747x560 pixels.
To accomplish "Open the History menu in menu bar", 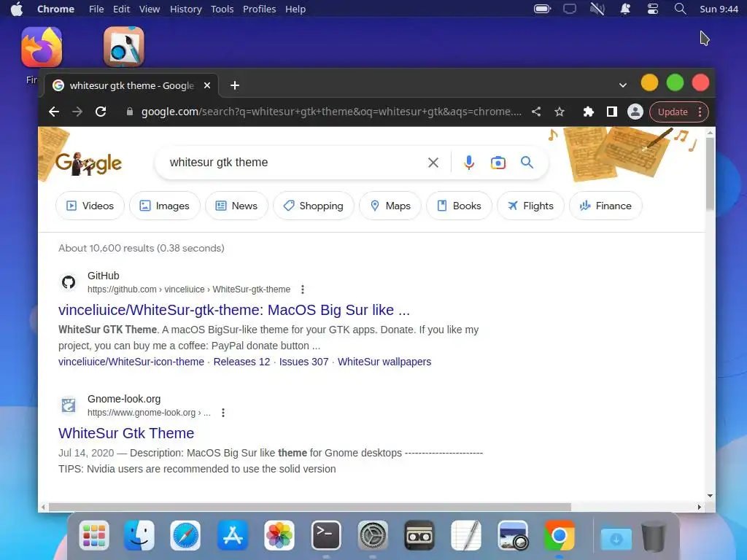I will click(x=186, y=9).
